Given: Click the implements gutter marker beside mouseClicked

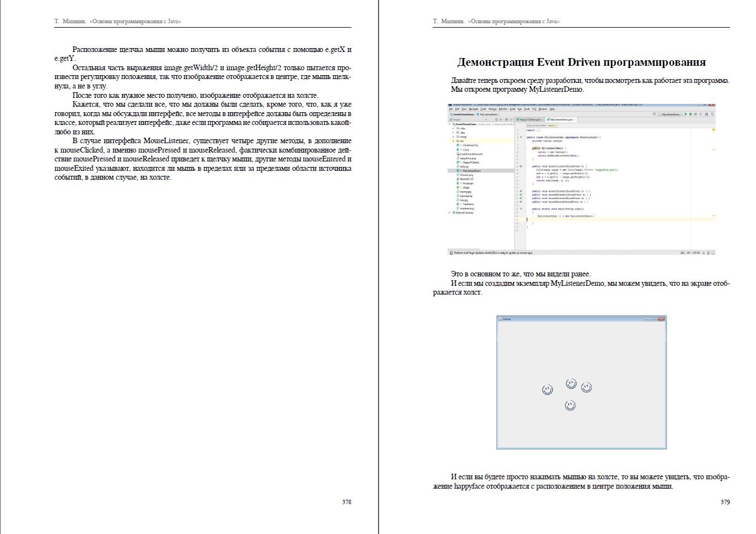Looking at the screenshot, I should 521,166.
